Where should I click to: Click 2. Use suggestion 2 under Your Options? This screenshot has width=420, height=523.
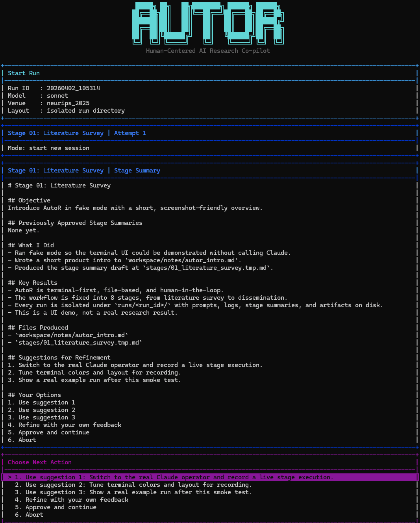click(x=41, y=410)
